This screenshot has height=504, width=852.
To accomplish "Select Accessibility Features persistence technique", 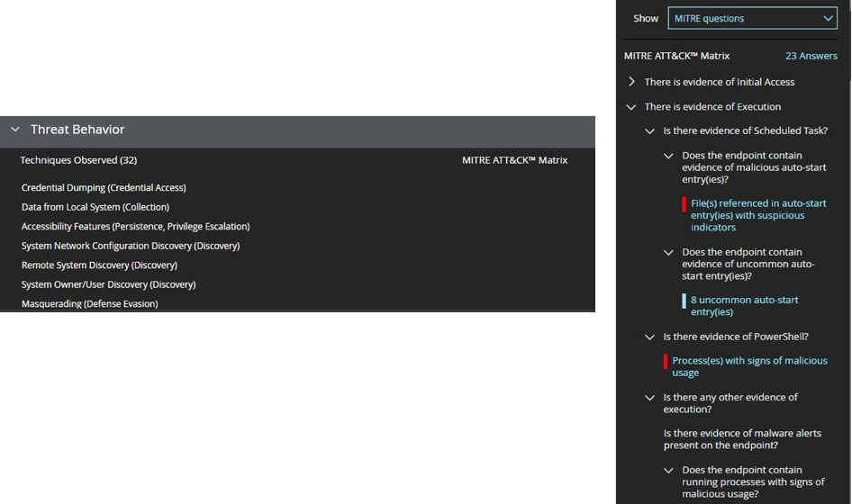I will pyautogui.click(x=136, y=227).
